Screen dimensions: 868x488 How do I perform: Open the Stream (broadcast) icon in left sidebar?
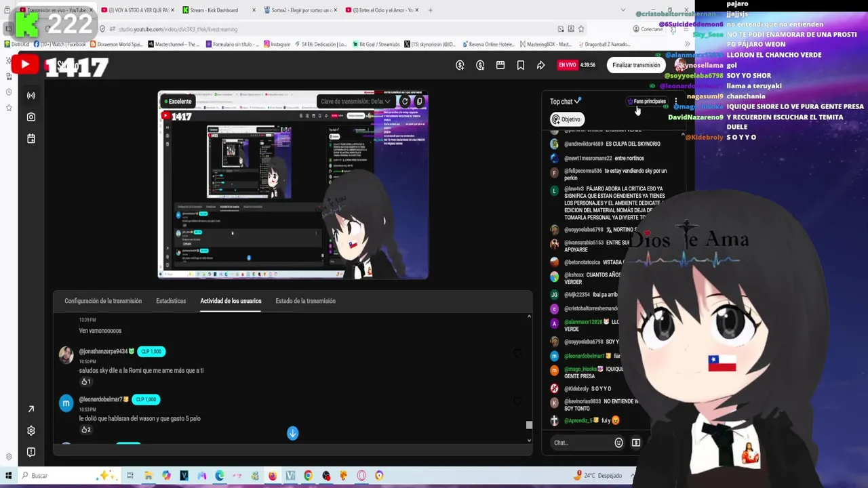click(x=31, y=96)
